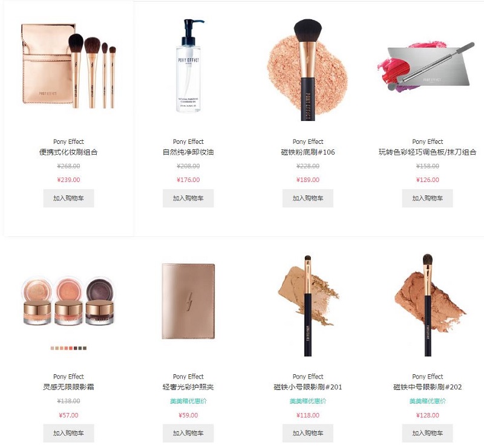The width and height of the screenshot is (484, 448).
Task: Open the eyeshadow cream jars image
Action: pos(68,301)
